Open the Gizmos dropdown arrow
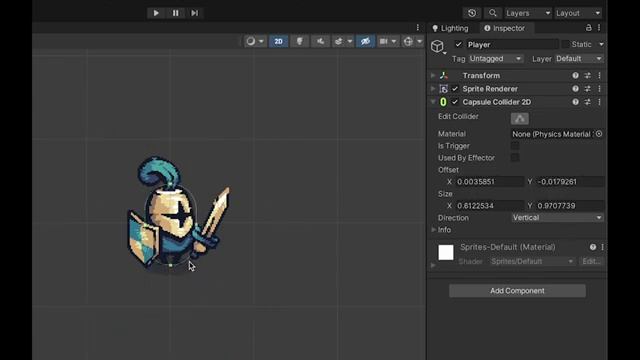 click(419, 42)
